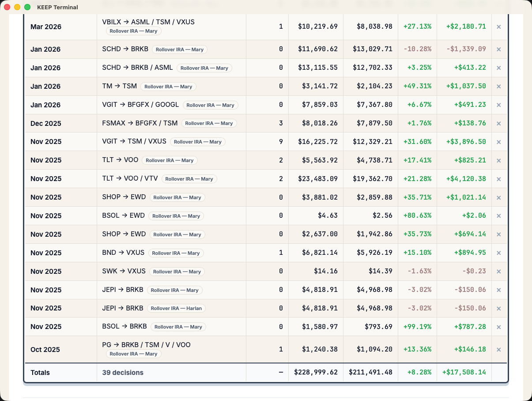Select the '39 decisions' totals text

[123, 373]
